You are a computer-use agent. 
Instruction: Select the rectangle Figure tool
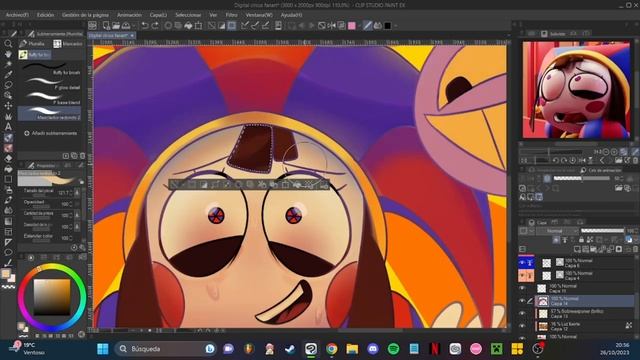8,179
